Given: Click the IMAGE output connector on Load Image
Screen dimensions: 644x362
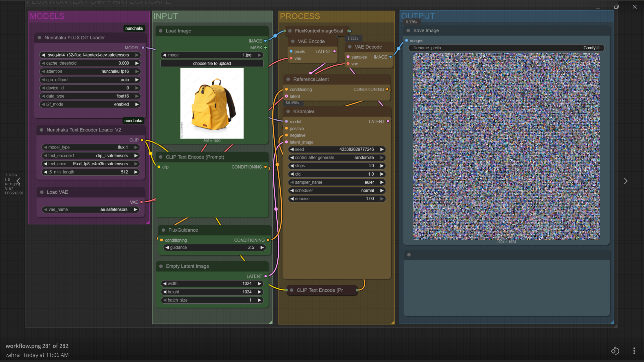Looking at the screenshot, I should point(265,41).
